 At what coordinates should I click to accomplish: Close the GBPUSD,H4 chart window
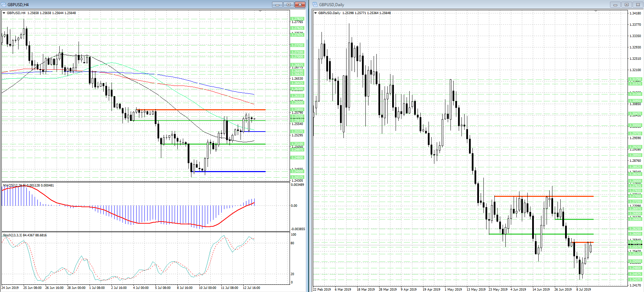pos(300,4)
